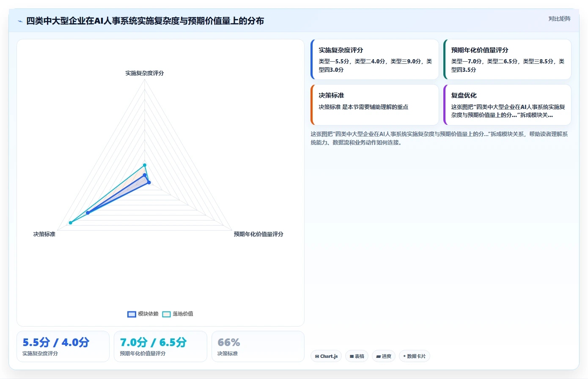
Task: Click the chart title text
Action: [x=145, y=21]
